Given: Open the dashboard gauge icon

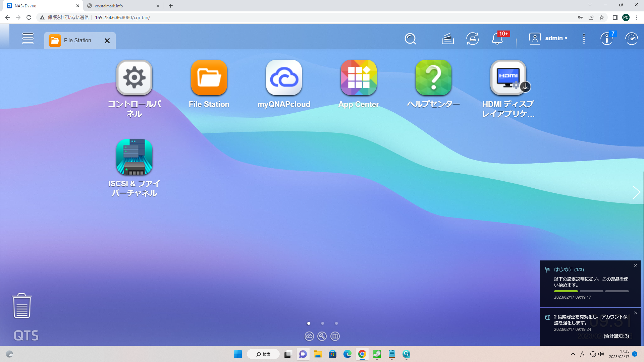Looking at the screenshot, I should pyautogui.click(x=632, y=39).
